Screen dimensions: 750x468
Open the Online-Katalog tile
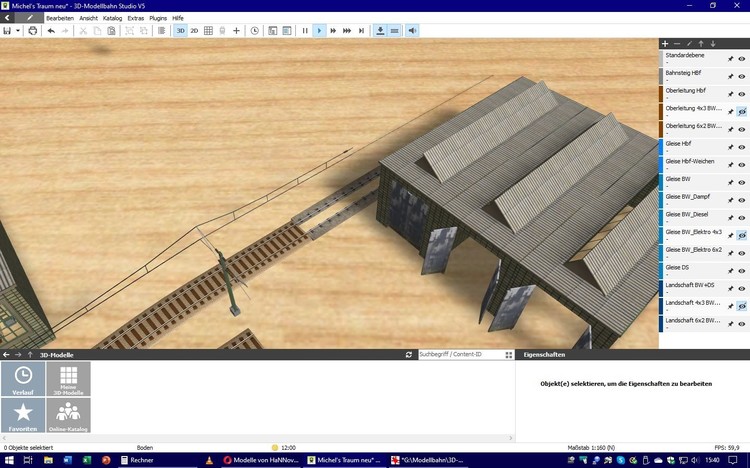(x=68, y=416)
